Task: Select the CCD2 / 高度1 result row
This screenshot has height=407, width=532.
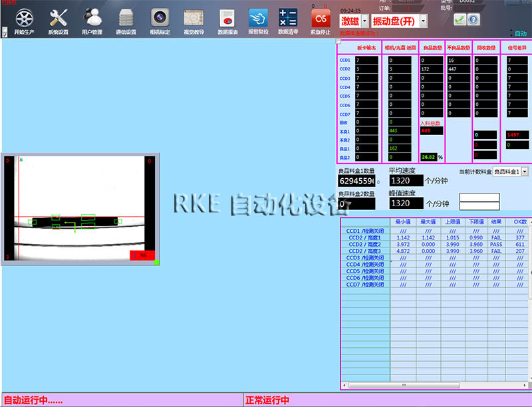Action: click(364, 237)
